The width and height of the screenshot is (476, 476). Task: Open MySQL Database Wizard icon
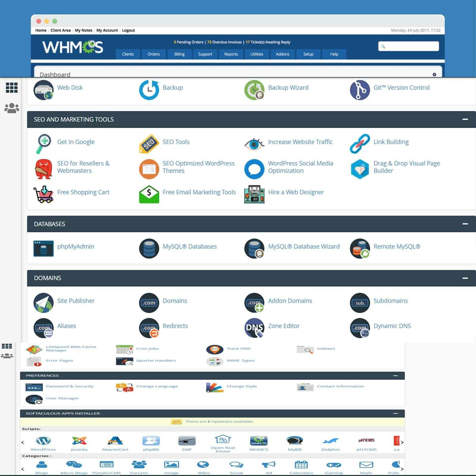click(254, 248)
